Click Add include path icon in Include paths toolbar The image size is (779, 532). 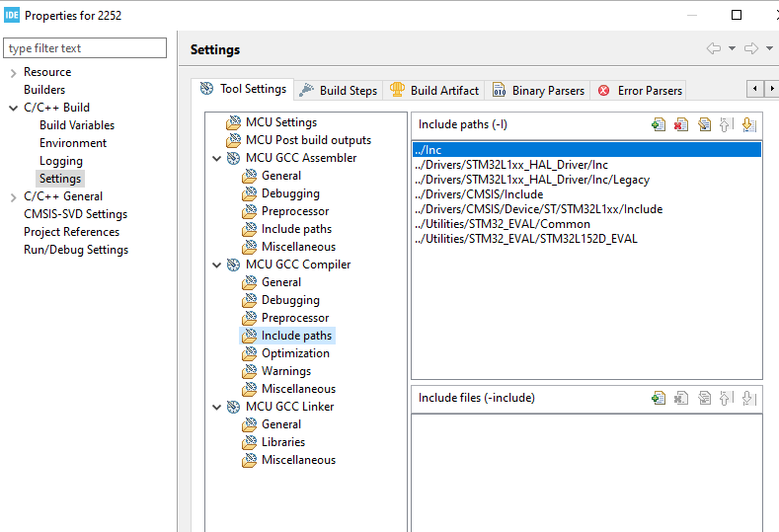[x=659, y=124]
